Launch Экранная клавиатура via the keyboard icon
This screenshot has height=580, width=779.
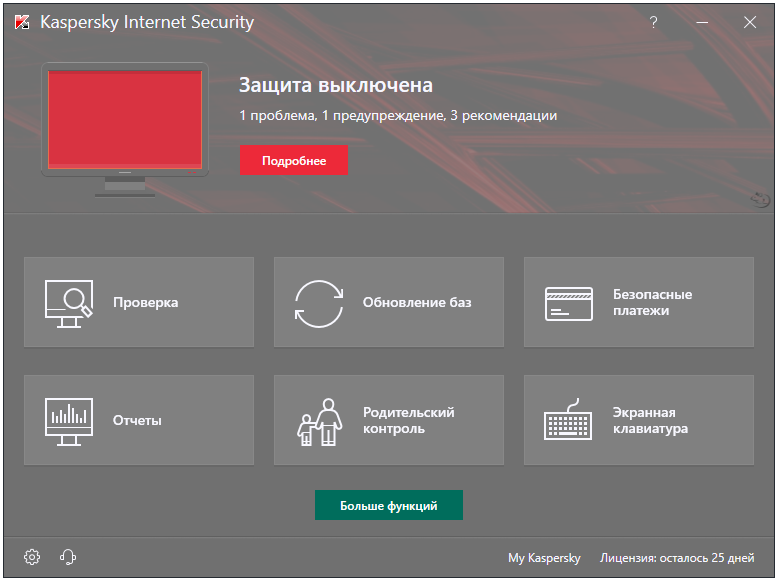[x=569, y=420]
